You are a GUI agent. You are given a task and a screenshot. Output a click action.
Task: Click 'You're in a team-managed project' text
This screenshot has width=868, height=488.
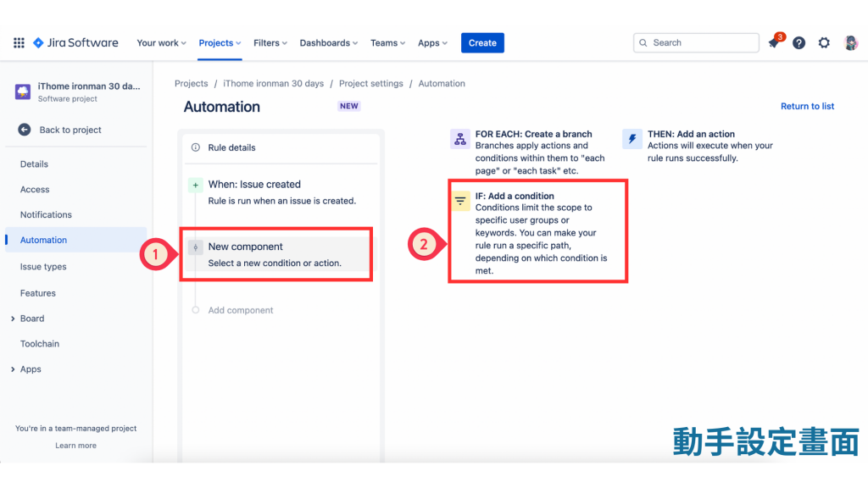click(75, 428)
